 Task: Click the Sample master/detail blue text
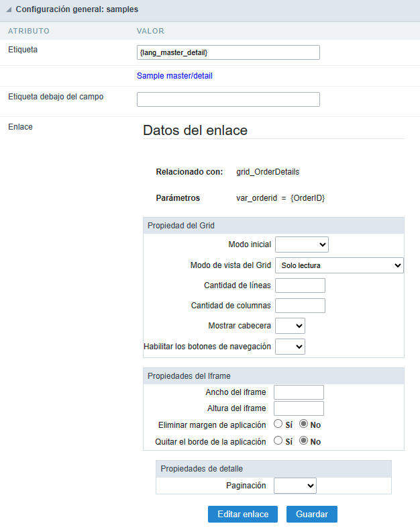tap(174, 76)
